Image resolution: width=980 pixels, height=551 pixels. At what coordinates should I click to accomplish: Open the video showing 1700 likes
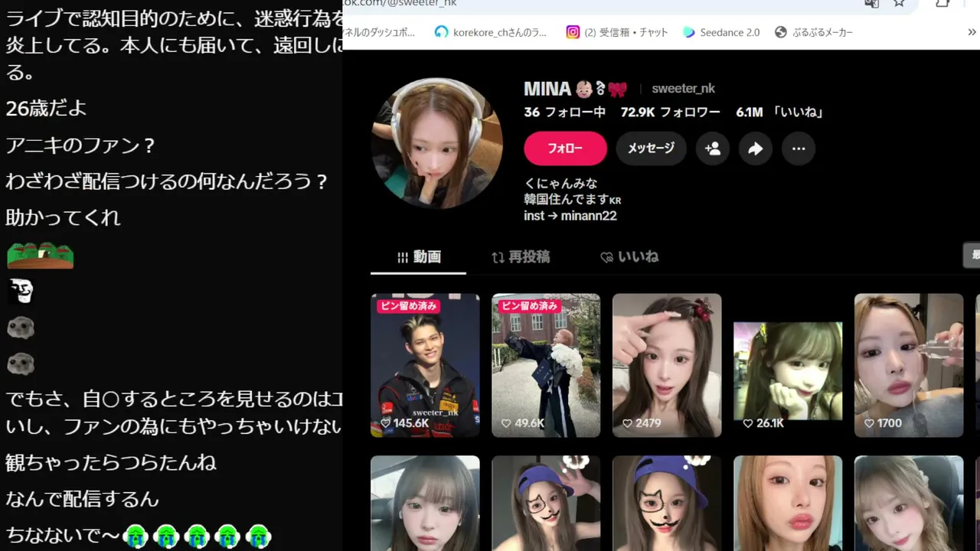click(x=909, y=365)
